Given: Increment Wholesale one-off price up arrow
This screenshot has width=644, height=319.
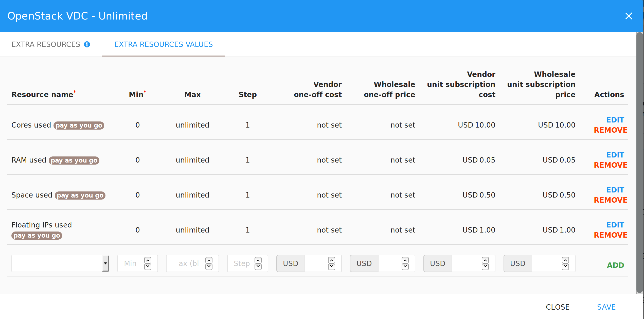Looking at the screenshot, I should 405,260.
